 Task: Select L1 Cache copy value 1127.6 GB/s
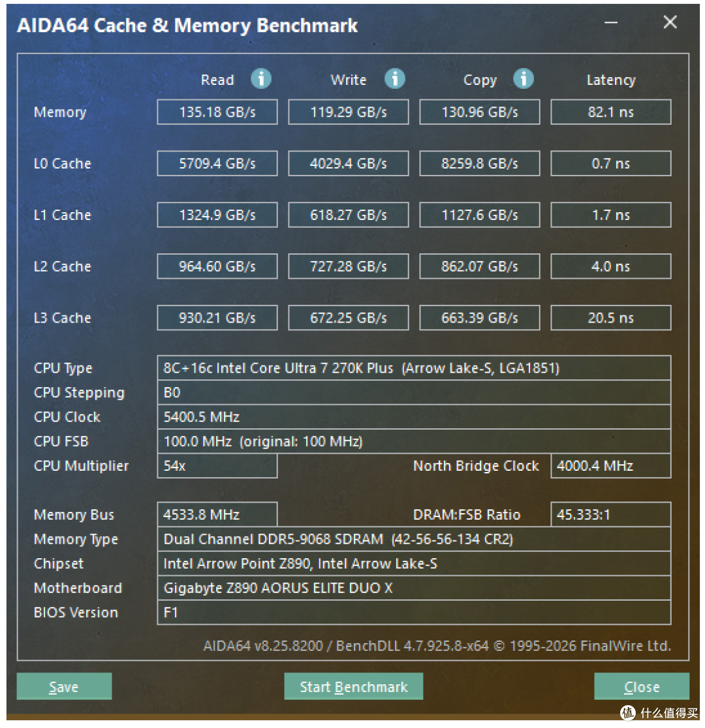[x=479, y=215]
